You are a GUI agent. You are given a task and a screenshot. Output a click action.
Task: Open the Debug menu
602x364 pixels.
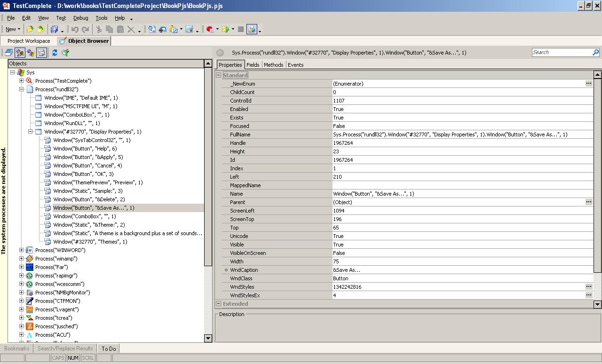pyautogui.click(x=80, y=18)
